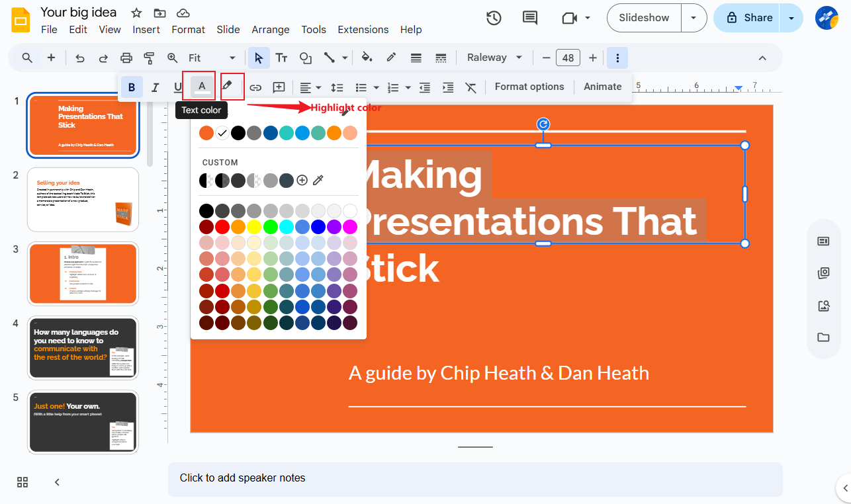Open the Insert menu
851x504 pixels.
click(x=146, y=29)
